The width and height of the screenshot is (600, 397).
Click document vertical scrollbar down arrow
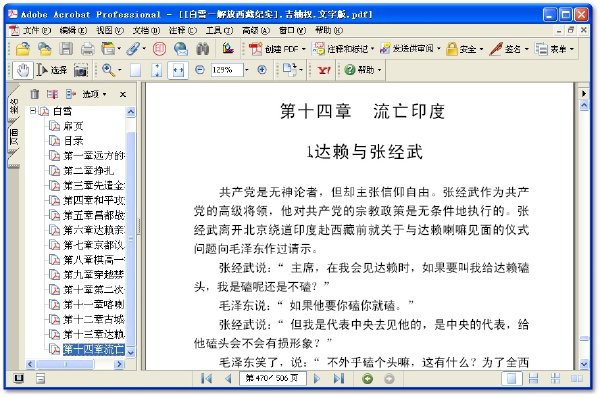[x=584, y=363]
